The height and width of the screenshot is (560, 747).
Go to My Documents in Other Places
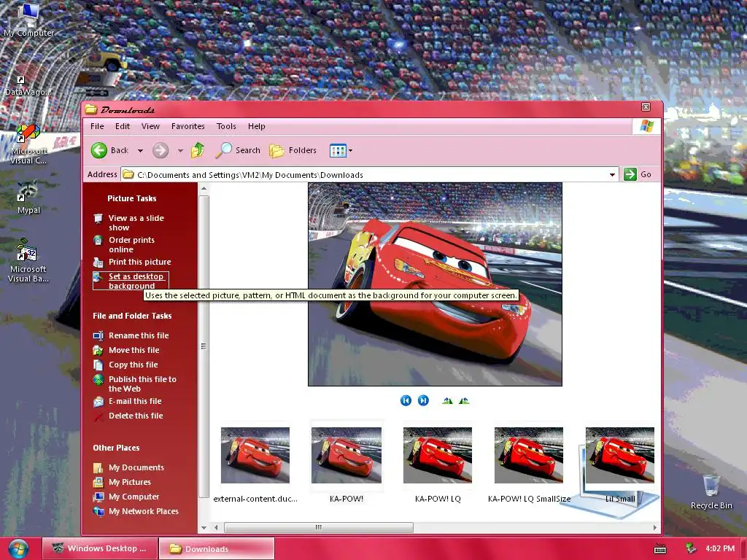(x=136, y=467)
